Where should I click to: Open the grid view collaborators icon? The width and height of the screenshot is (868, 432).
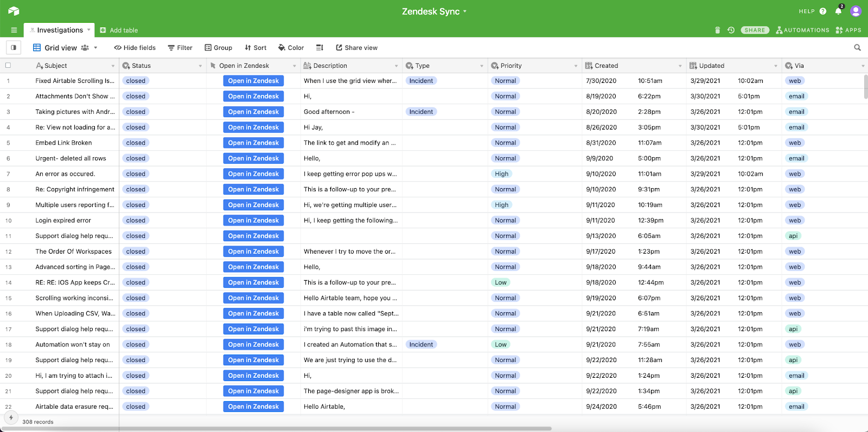tap(85, 48)
